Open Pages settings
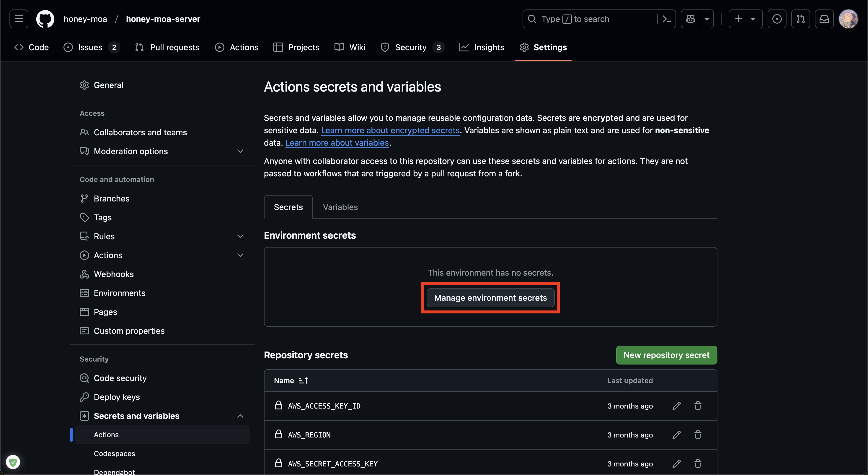868x475 pixels. tap(162, 312)
